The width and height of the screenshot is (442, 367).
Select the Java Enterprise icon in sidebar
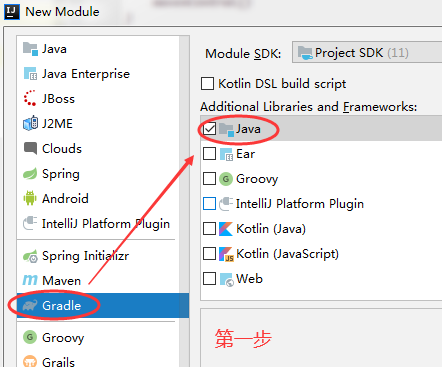(x=30, y=74)
